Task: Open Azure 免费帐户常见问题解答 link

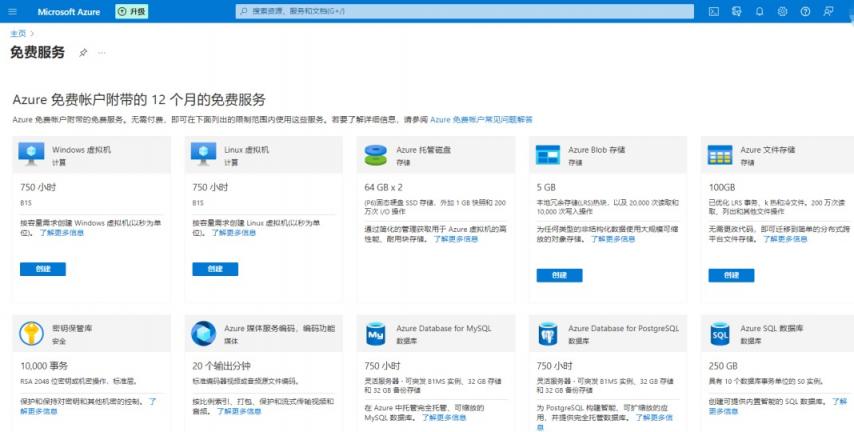Action: (x=481, y=119)
